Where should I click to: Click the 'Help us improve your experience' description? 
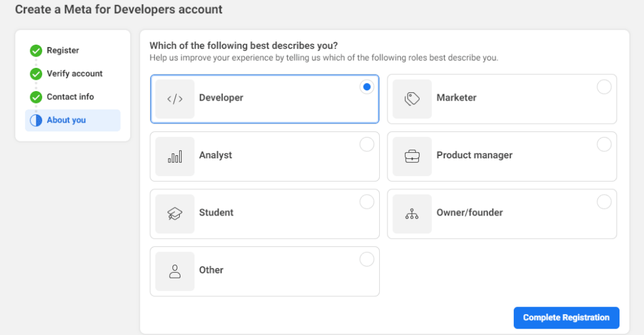324,58
